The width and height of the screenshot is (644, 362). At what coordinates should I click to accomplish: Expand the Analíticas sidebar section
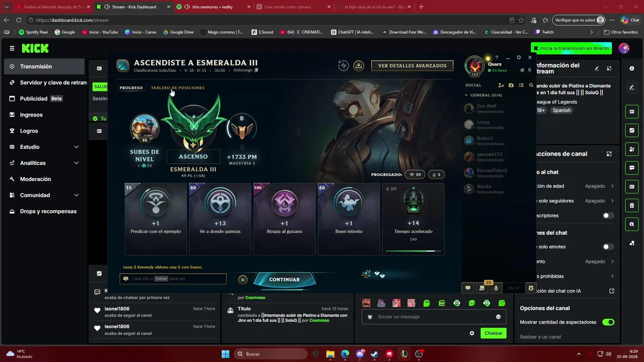pos(76,163)
